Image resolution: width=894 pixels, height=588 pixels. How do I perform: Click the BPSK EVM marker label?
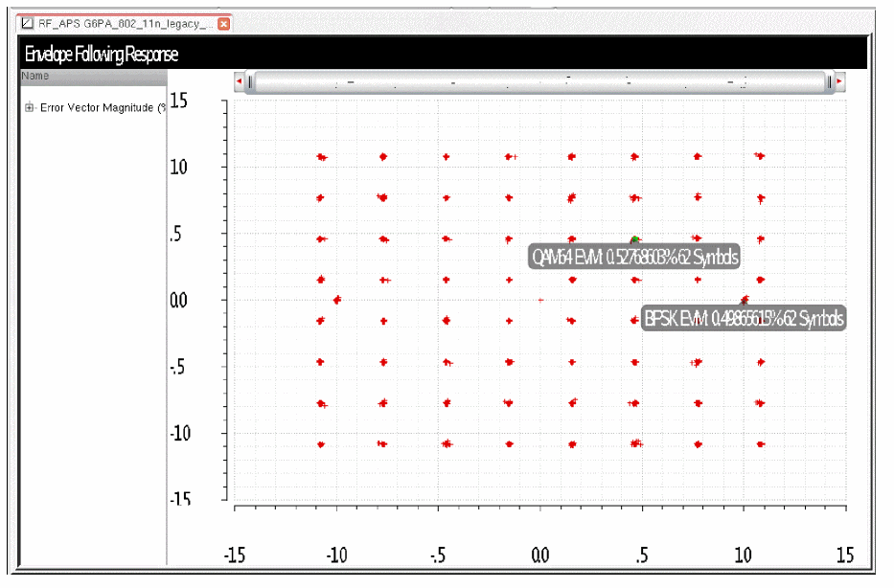pyautogui.click(x=744, y=318)
